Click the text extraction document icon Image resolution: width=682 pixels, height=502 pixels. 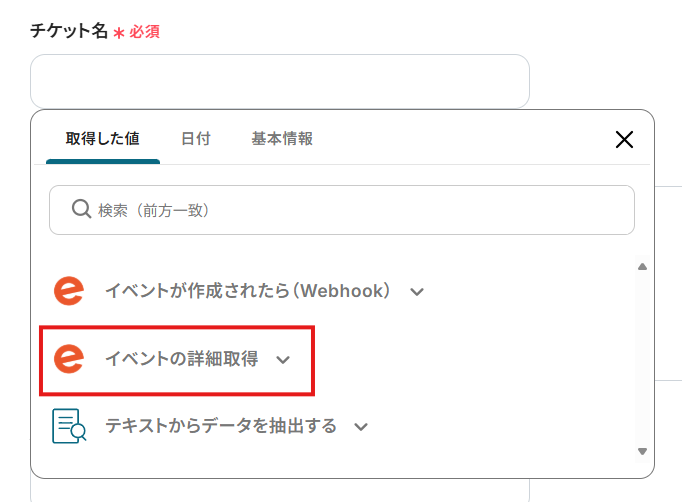[69, 426]
